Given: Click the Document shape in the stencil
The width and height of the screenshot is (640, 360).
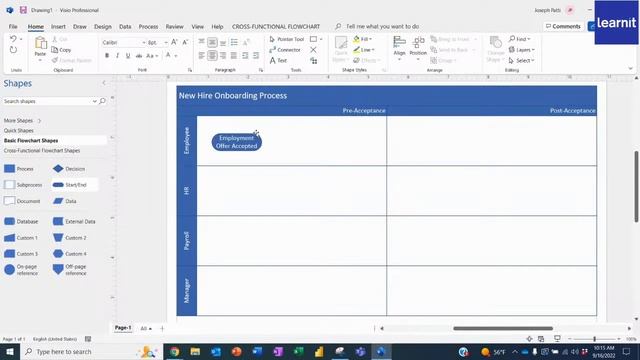Looking at the screenshot, I should point(22,201).
